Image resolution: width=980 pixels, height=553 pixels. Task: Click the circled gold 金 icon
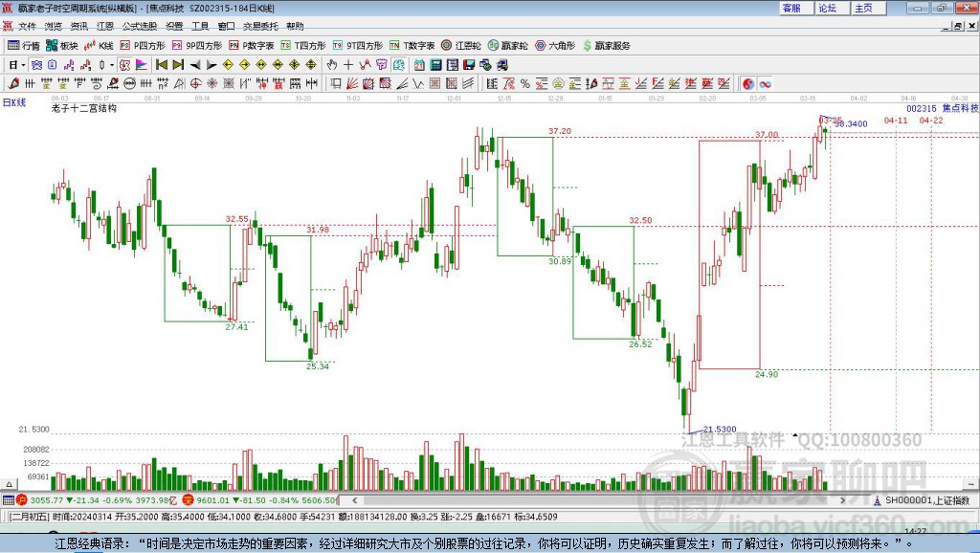[x=558, y=83]
